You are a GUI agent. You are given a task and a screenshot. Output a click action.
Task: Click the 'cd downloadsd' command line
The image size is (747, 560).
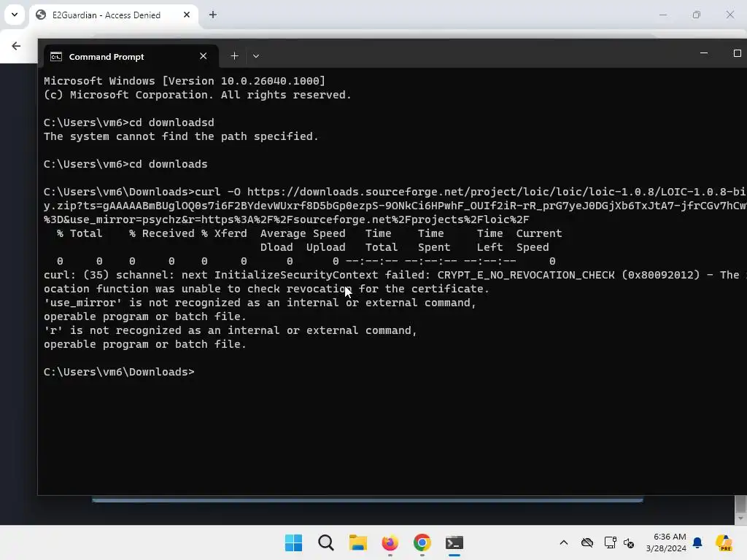(x=128, y=122)
